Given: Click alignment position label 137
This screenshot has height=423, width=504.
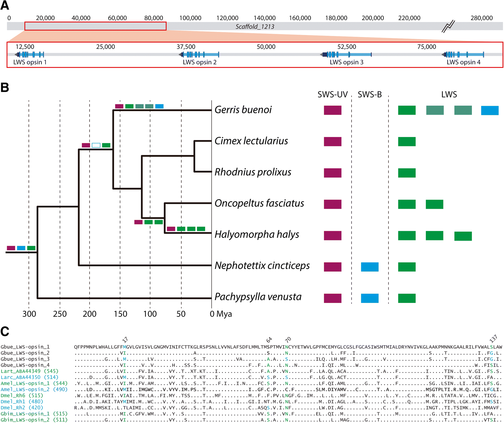Looking at the screenshot, I should coord(494,338).
